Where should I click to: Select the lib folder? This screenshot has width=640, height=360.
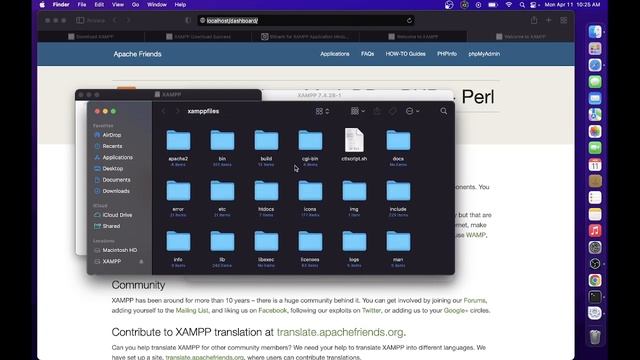click(x=222, y=242)
